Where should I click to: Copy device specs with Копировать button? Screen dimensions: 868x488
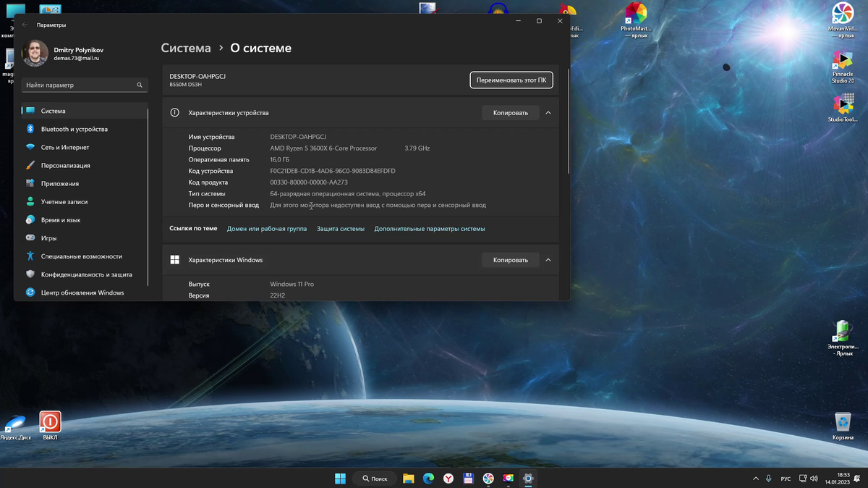(511, 113)
